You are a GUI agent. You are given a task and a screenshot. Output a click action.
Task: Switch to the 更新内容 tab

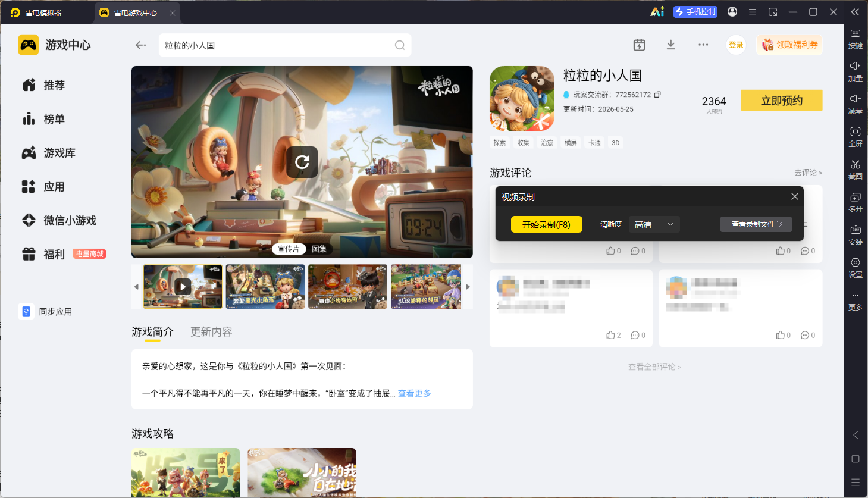[211, 332]
